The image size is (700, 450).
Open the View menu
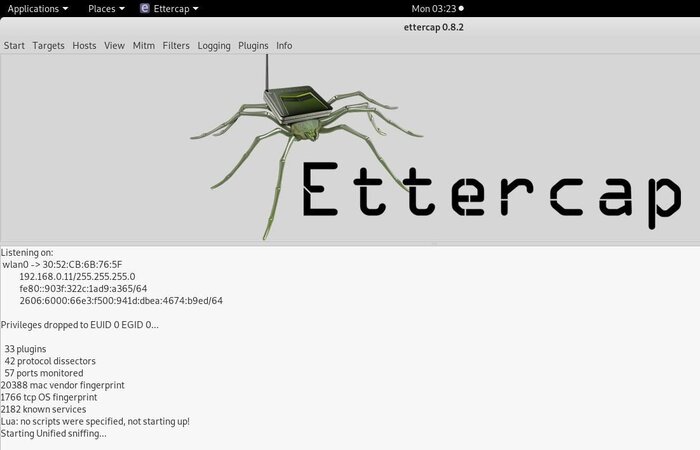click(114, 46)
